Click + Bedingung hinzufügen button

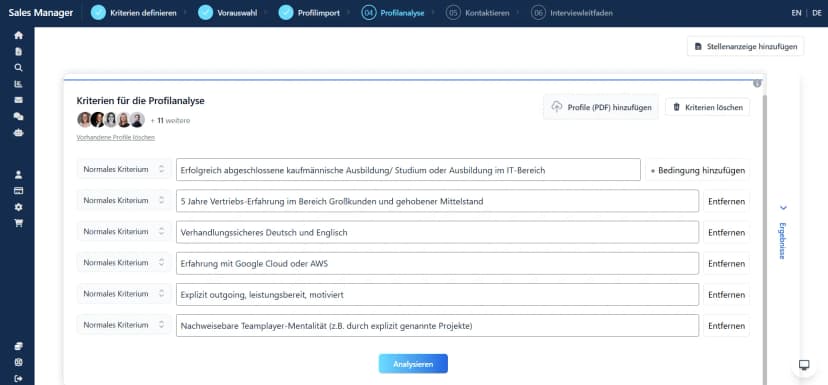pos(698,171)
